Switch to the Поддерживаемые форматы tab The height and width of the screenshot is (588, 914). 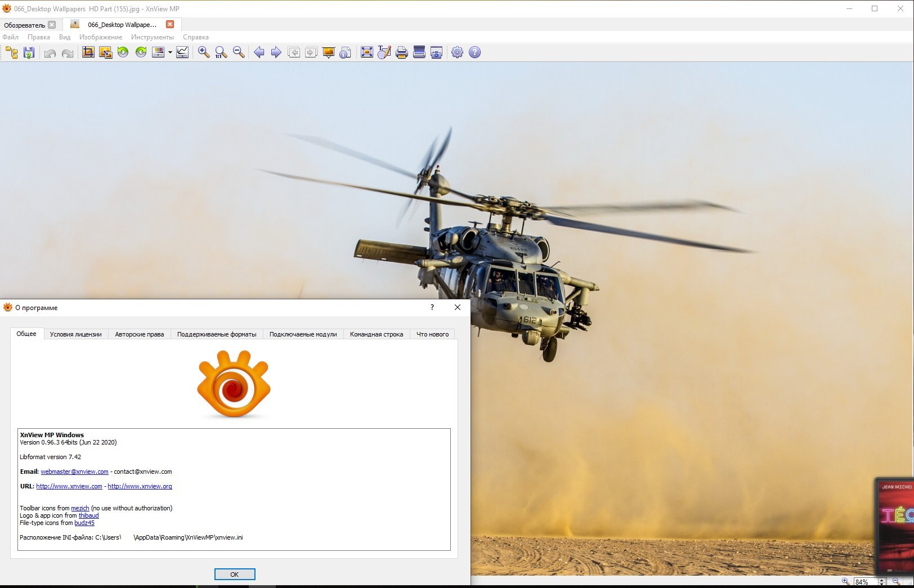point(217,334)
